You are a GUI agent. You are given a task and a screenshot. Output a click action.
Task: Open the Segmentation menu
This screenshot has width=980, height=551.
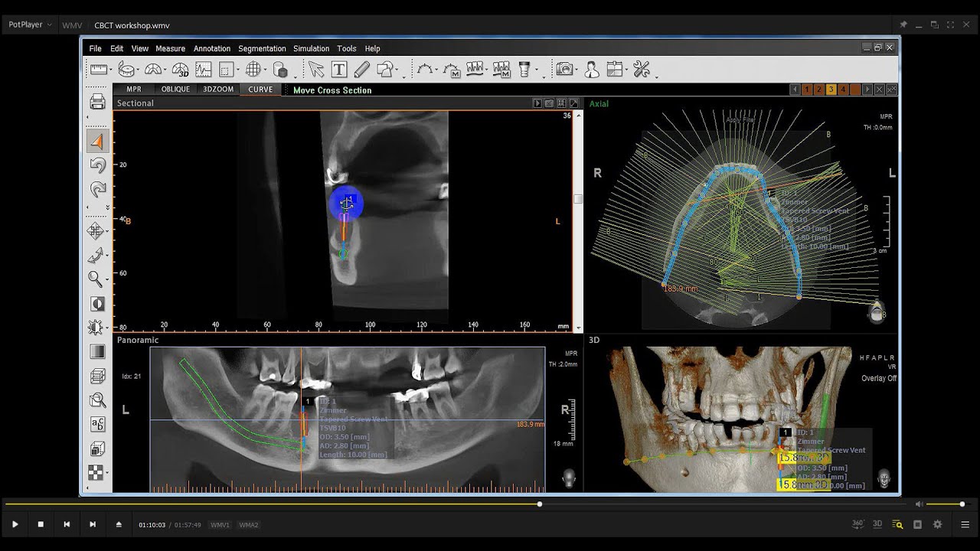point(262,48)
